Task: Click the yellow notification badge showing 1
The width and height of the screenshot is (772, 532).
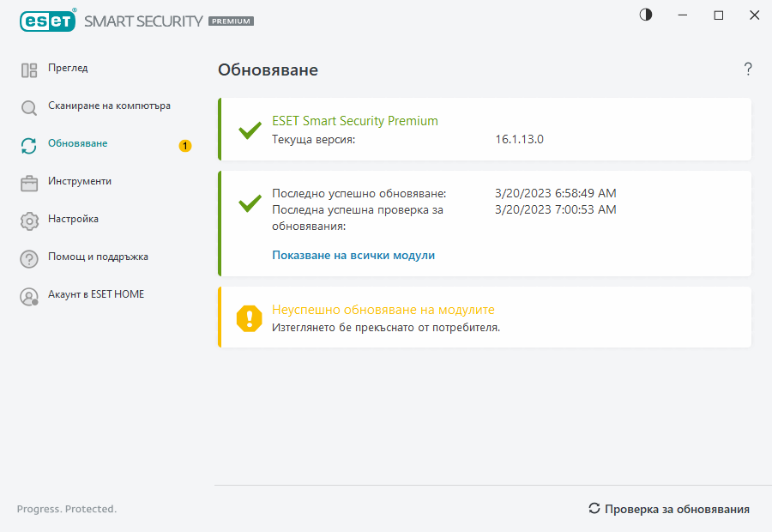Action: click(x=184, y=146)
